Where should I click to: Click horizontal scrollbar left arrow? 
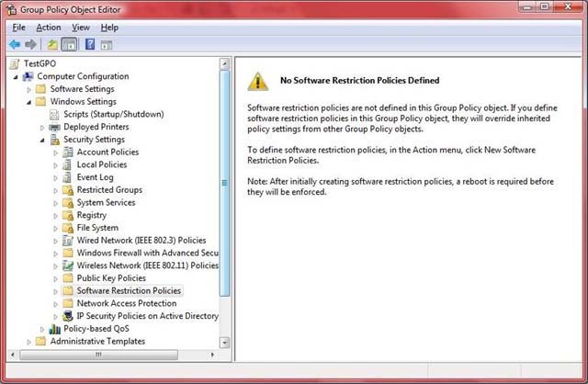(13, 355)
